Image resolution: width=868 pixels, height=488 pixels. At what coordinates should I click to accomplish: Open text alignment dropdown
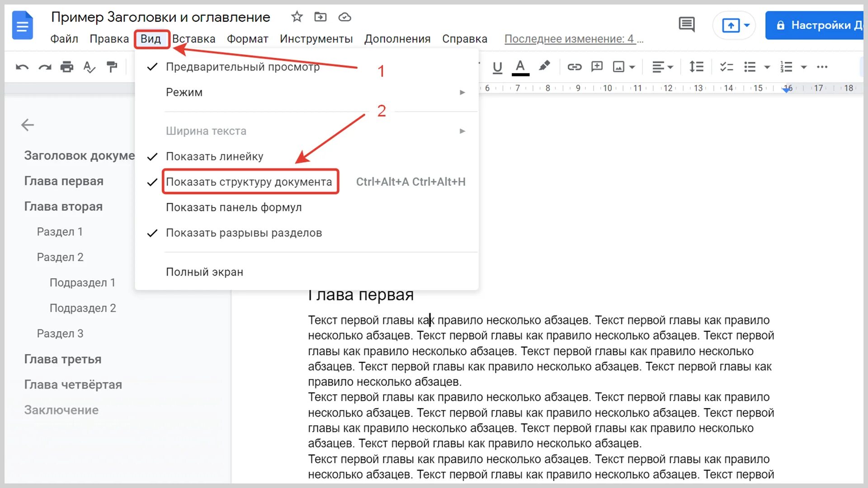pyautogui.click(x=662, y=67)
